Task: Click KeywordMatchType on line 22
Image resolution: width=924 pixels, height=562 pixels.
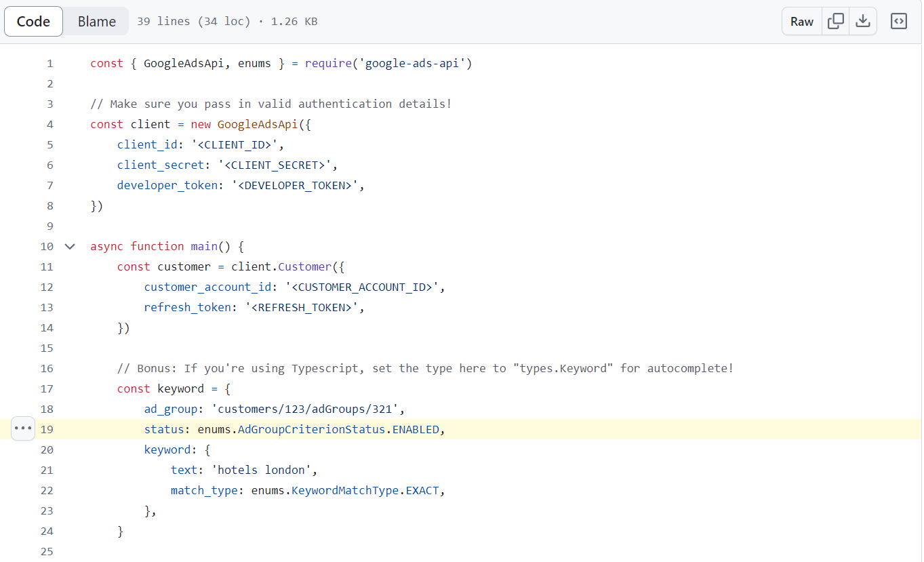Action: pyautogui.click(x=345, y=490)
